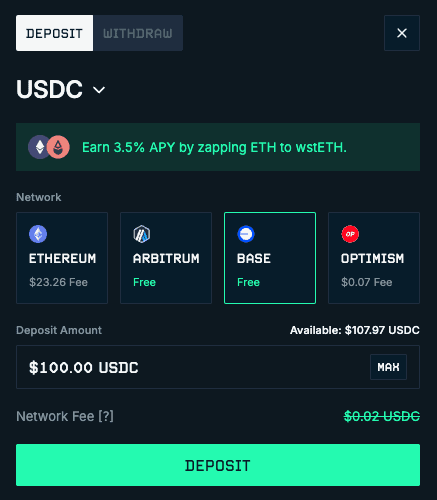Click the Available $107.97 USDC balance text
The image size is (437, 500).
coord(355,330)
